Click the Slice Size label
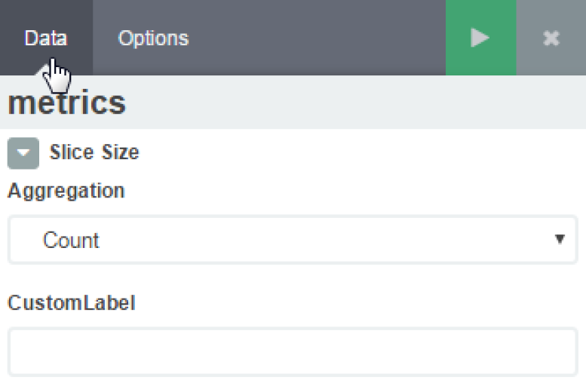This screenshot has height=392, width=586. tap(94, 152)
